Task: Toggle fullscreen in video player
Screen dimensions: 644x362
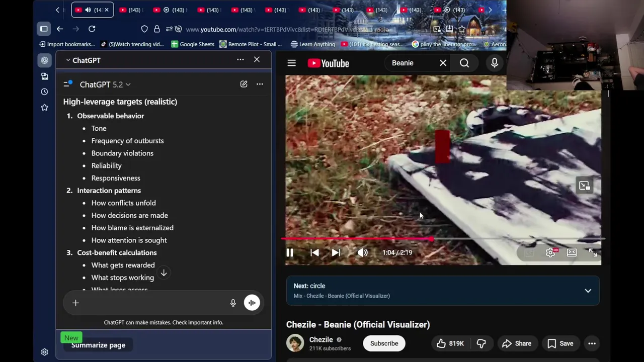Action: click(593, 252)
